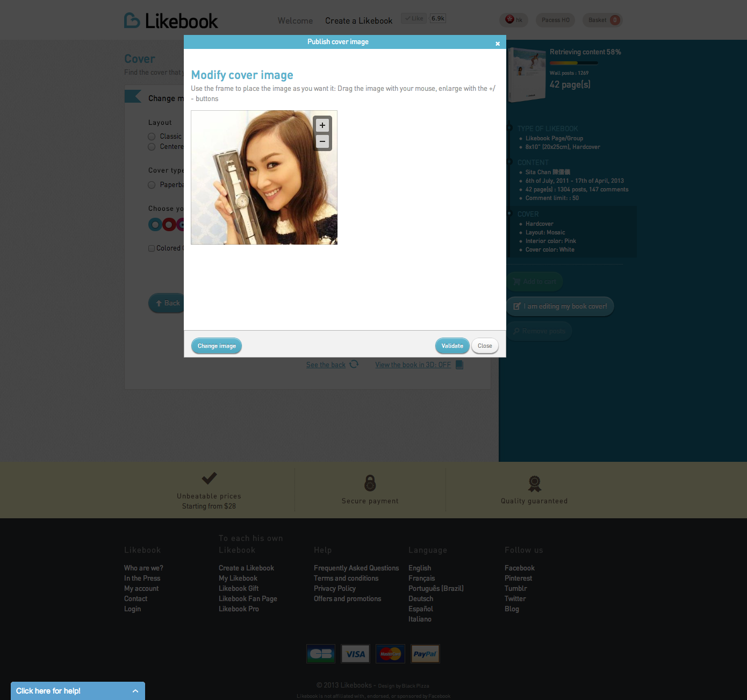Screen dimensions: 747x700
Task: Toggle the Colored checkbox
Action: [x=152, y=248]
